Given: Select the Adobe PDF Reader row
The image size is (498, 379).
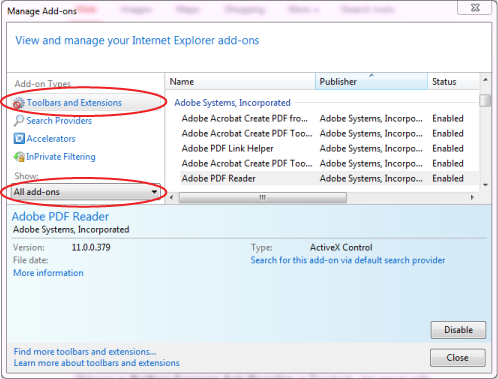Looking at the screenshot, I should (329, 179).
